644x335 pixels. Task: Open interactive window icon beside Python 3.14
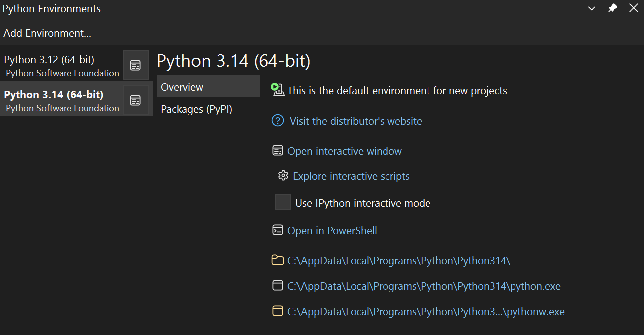tap(135, 99)
